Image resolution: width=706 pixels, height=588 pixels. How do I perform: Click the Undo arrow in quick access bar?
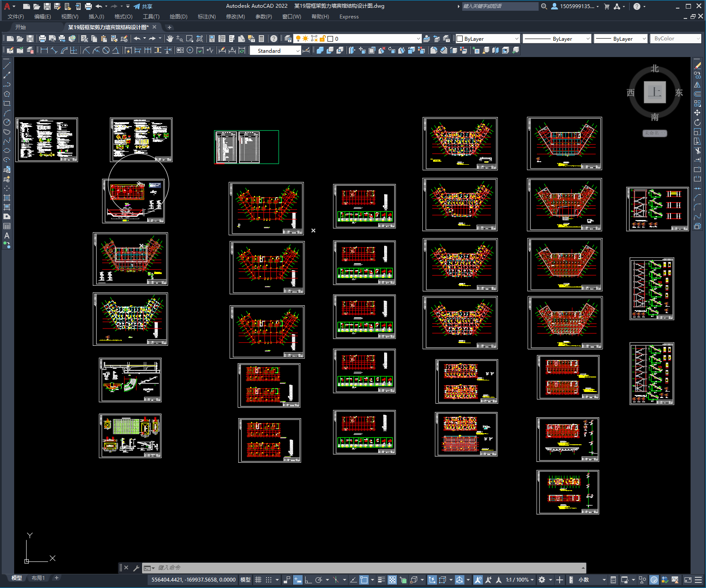point(99,6)
